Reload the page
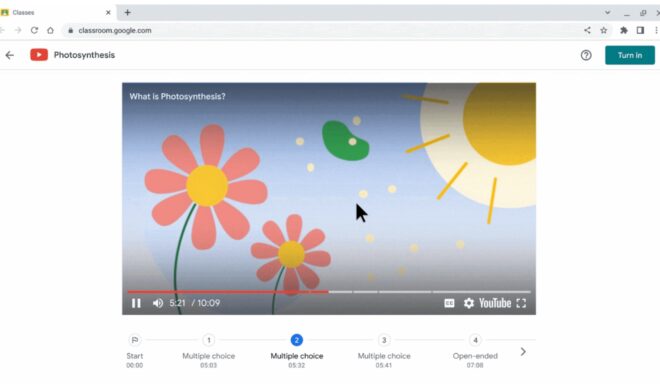The image size is (660, 389). (x=34, y=30)
